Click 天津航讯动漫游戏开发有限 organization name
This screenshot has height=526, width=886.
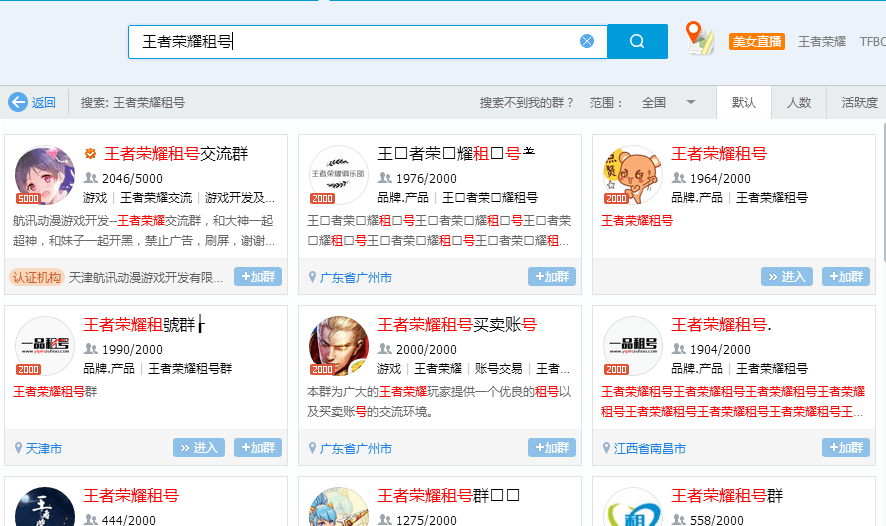pyautogui.click(x=146, y=277)
